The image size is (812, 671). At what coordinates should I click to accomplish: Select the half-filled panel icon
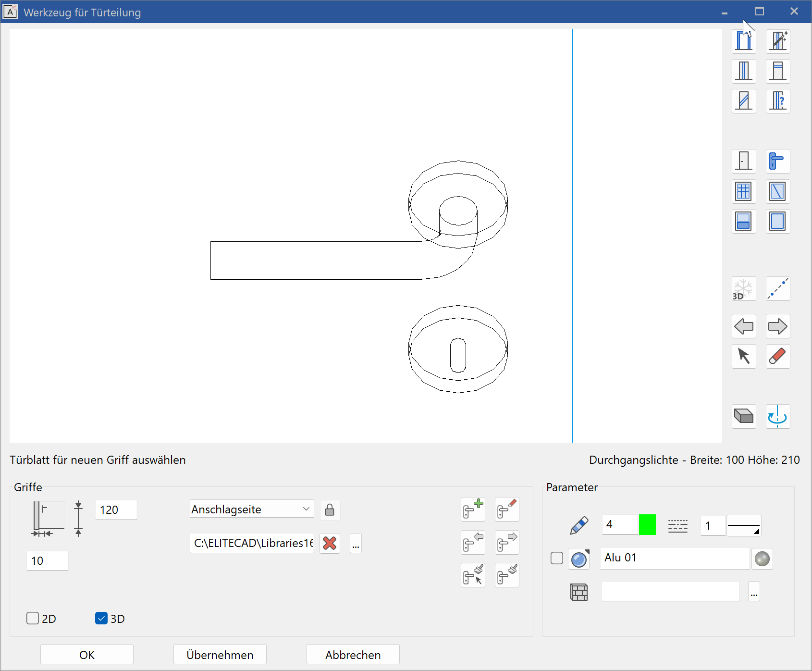744,221
